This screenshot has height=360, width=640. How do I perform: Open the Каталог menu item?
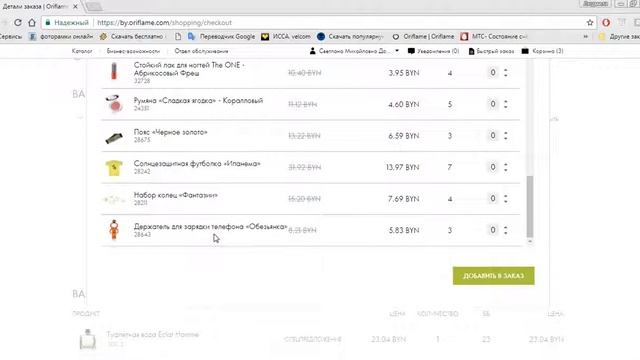tap(82, 51)
